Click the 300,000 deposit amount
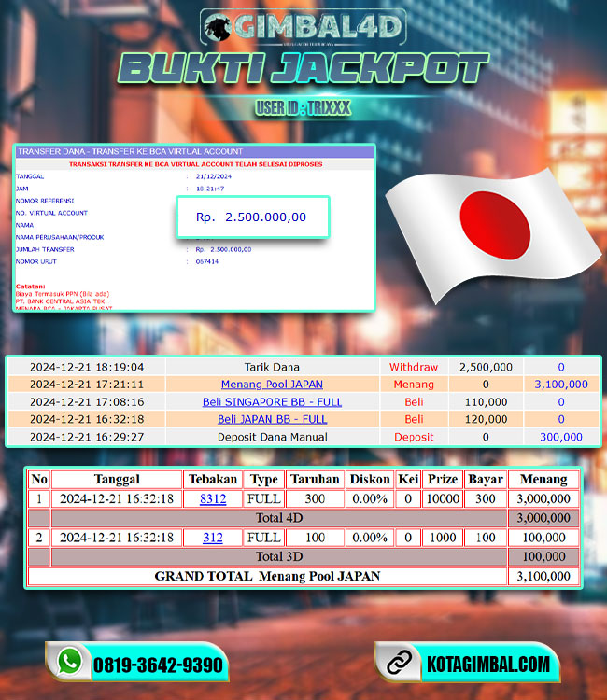 pos(561,437)
